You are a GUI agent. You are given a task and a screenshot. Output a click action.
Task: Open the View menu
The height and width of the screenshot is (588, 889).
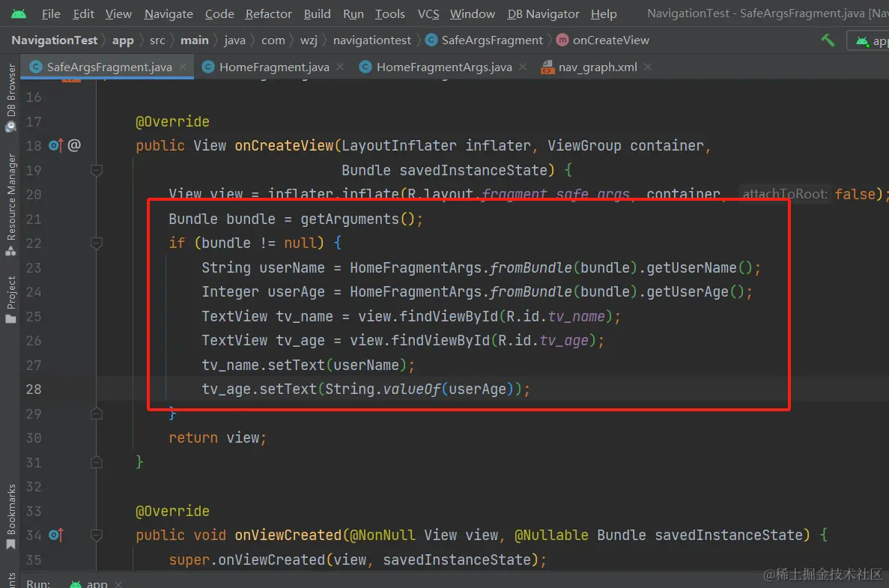(x=118, y=13)
